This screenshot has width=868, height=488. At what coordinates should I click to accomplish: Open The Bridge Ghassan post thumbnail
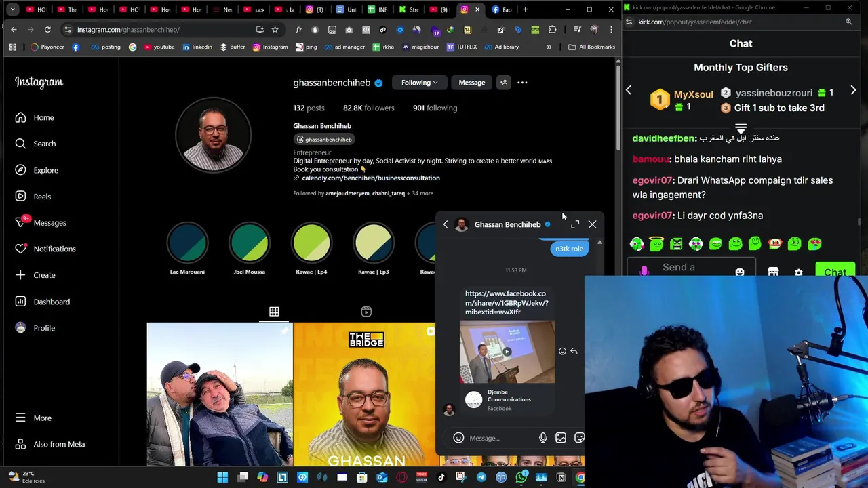pyautogui.click(x=365, y=394)
